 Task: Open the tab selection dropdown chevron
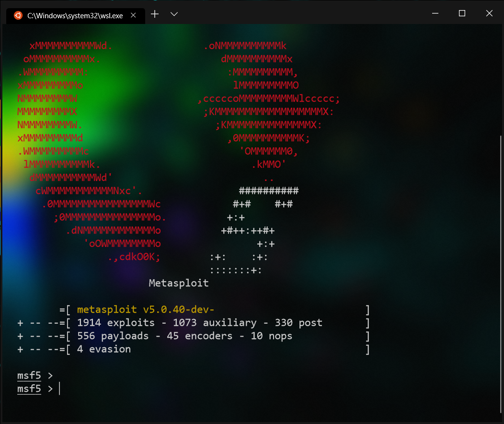pyautogui.click(x=174, y=14)
